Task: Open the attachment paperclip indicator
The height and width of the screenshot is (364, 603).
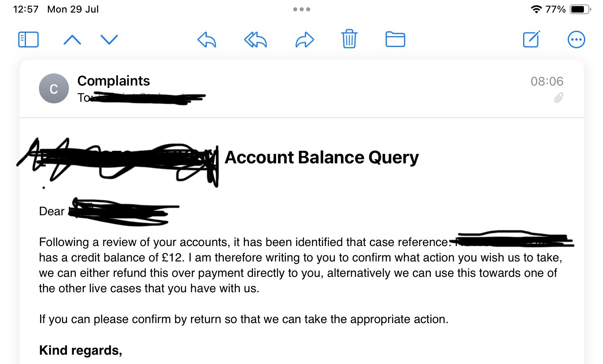Action: (x=558, y=98)
